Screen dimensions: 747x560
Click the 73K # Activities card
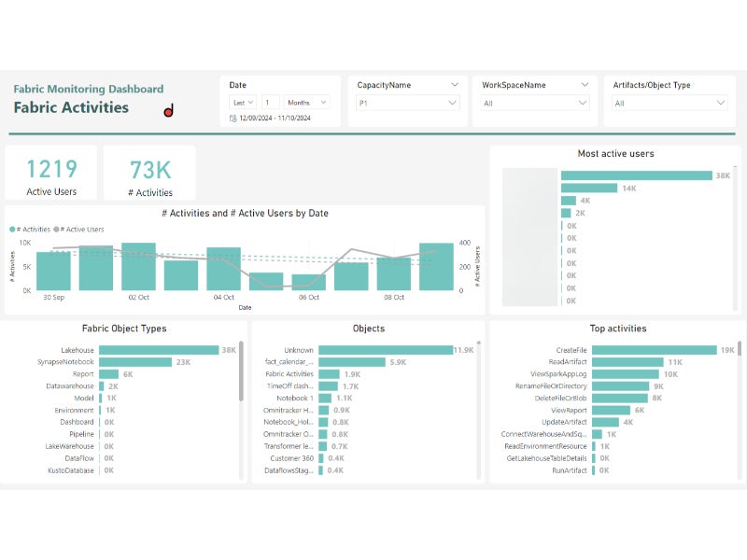[149, 174]
